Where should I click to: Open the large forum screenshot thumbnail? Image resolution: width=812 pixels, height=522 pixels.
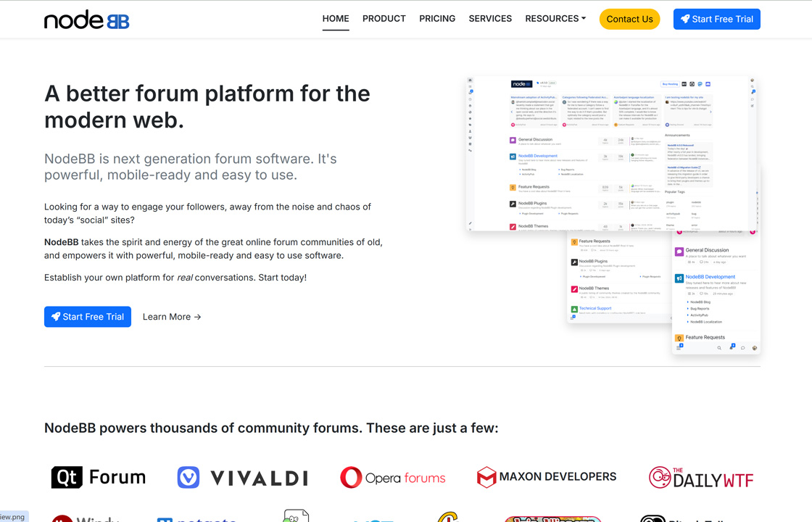pos(611,154)
